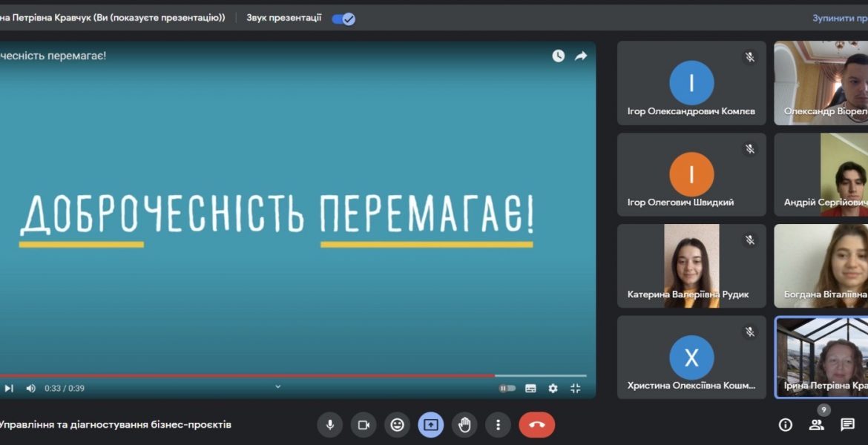Click the Share arrow icon on video
Viewport: 868px width, 445px height.
pos(581,56)
